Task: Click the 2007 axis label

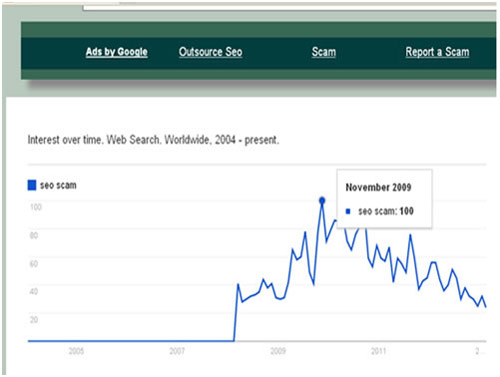Action: (x=177, y=351)
